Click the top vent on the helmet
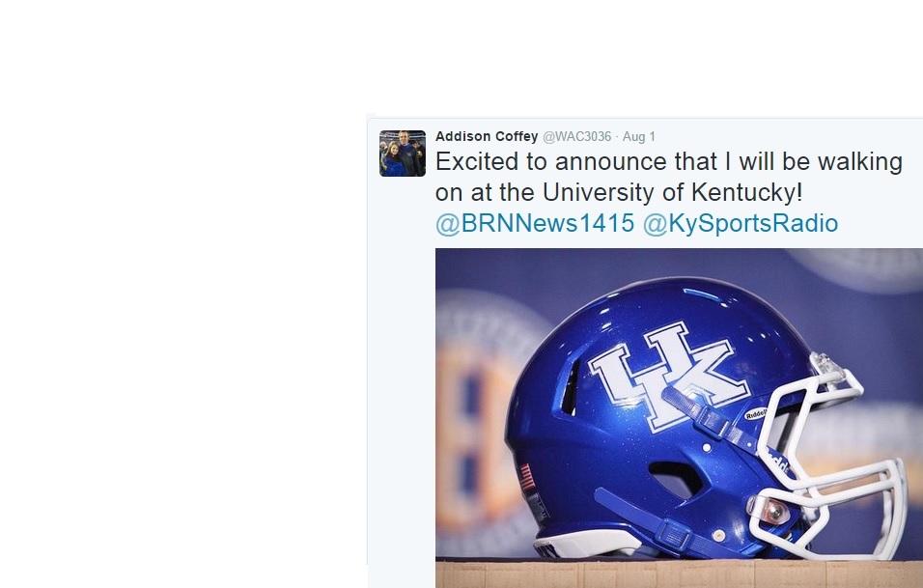 (x=702, y=294)
